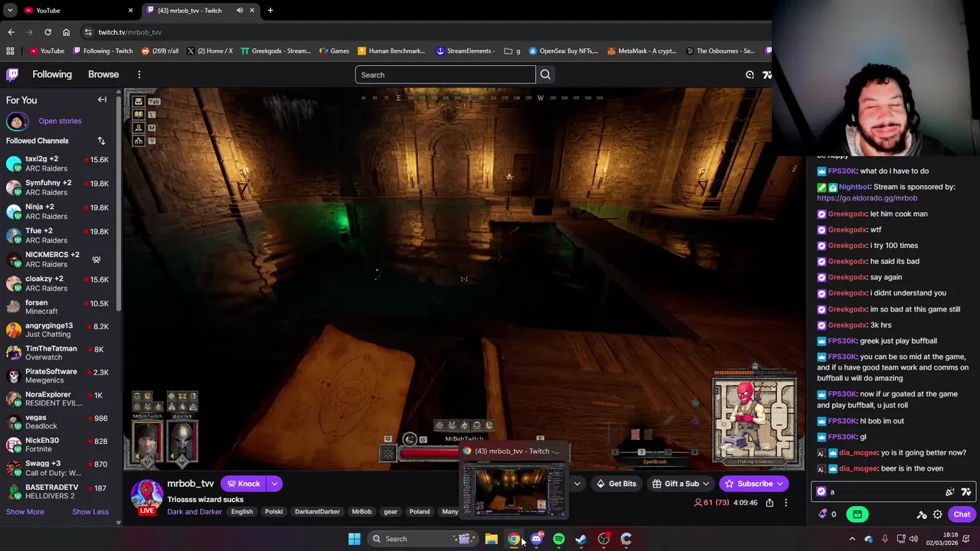The height and width of the screenshot is (551, 980).
Task: Show Less followed channels
Action: pyautogui.click(x=90, y=512)
